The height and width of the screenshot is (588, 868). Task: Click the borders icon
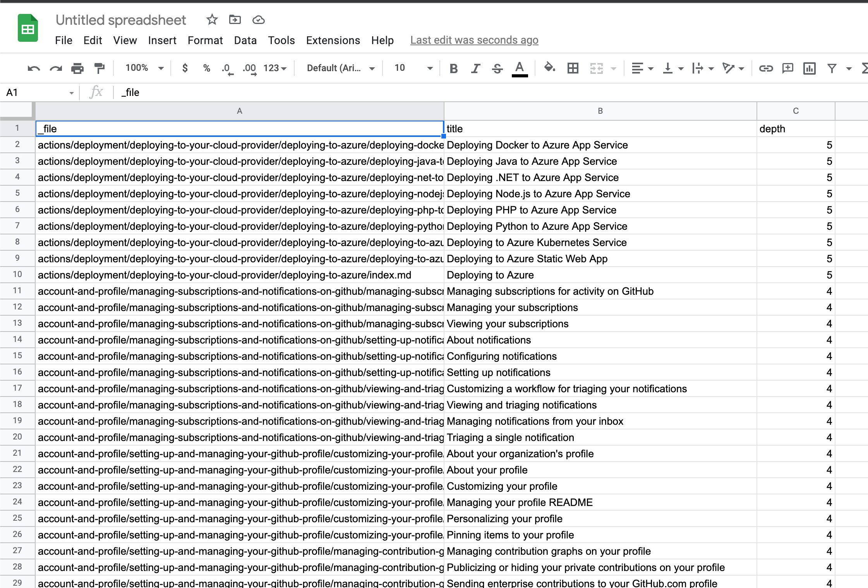click(x=573, y=68)
